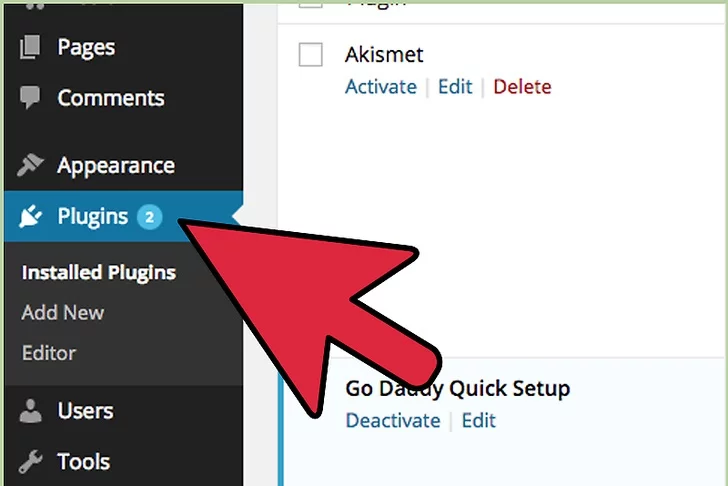The image size is (728, 486).
Task: Select Installed Plugins submenu item
Action: (x=98, y=272)
